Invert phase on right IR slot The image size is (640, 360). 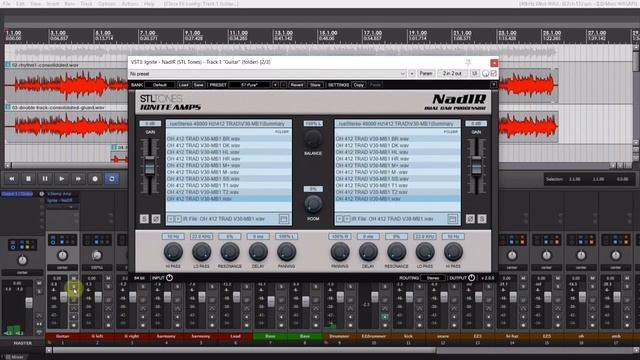tap(470, 219)
